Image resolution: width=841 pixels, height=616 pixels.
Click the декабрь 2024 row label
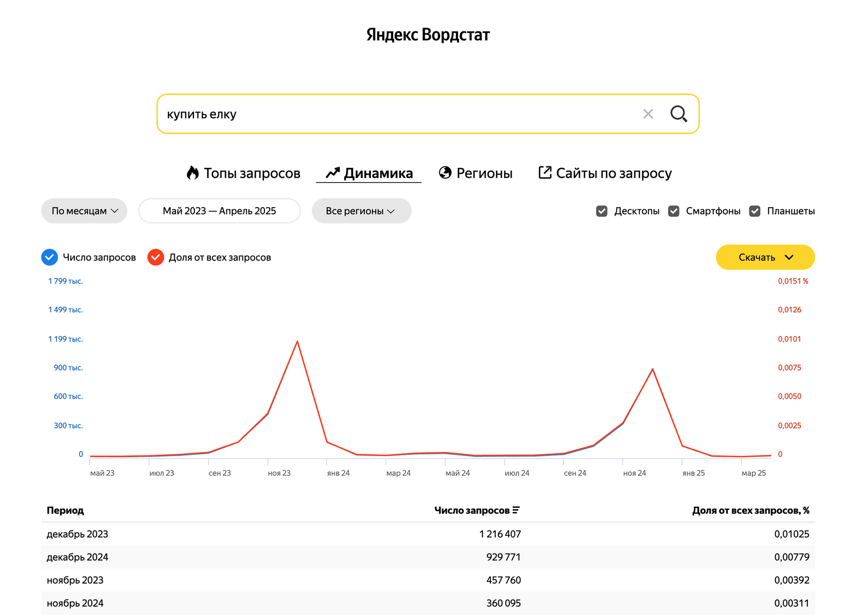(77, 557)
